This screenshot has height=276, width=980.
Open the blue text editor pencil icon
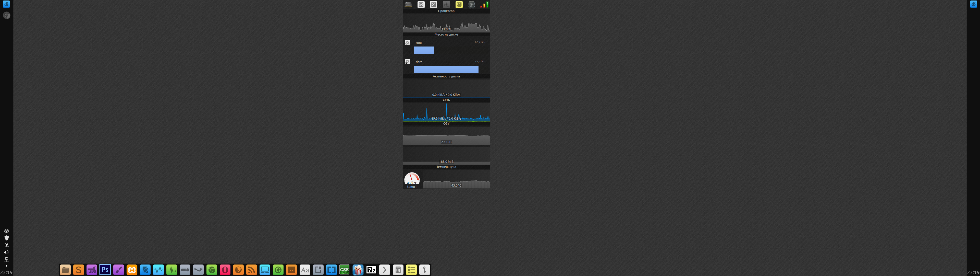(x=145, y=270)
